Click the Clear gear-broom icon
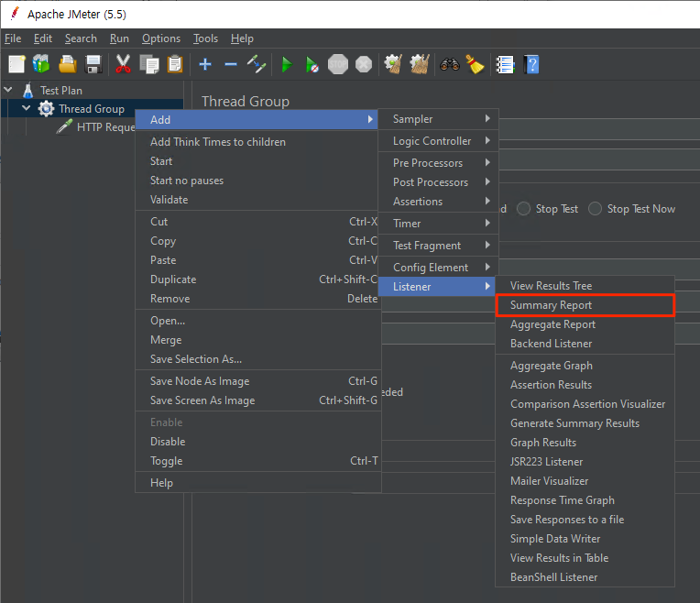Screen dimensions: 700x603 pos(393,64)
